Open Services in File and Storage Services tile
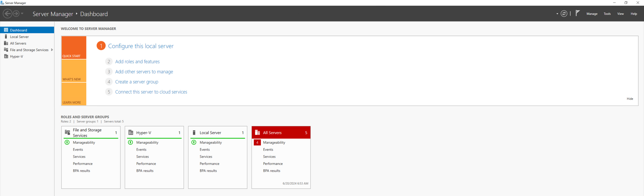This screenshot has height=196, width=644. coord(79,157)
